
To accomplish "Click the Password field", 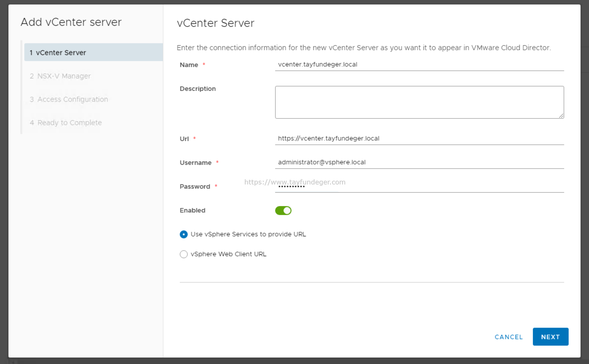I will 419,186.
